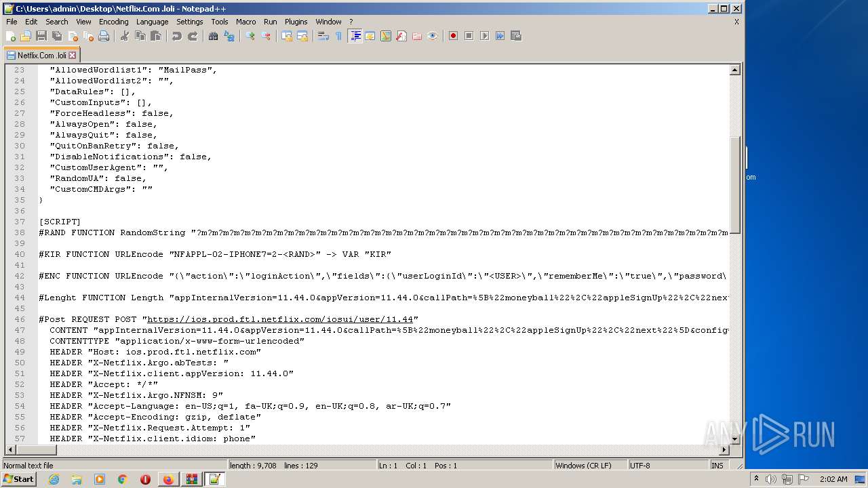Image resolution: width=868 pixels, height=488 pixels.
Task: Save the current file via toolbar
Action: click(x=41, y=36)
